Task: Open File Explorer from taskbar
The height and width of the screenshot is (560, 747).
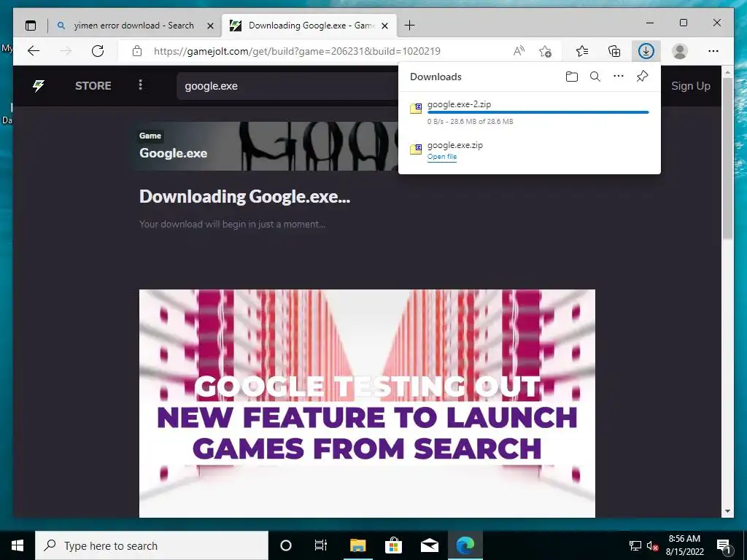Action: (357, 545)
